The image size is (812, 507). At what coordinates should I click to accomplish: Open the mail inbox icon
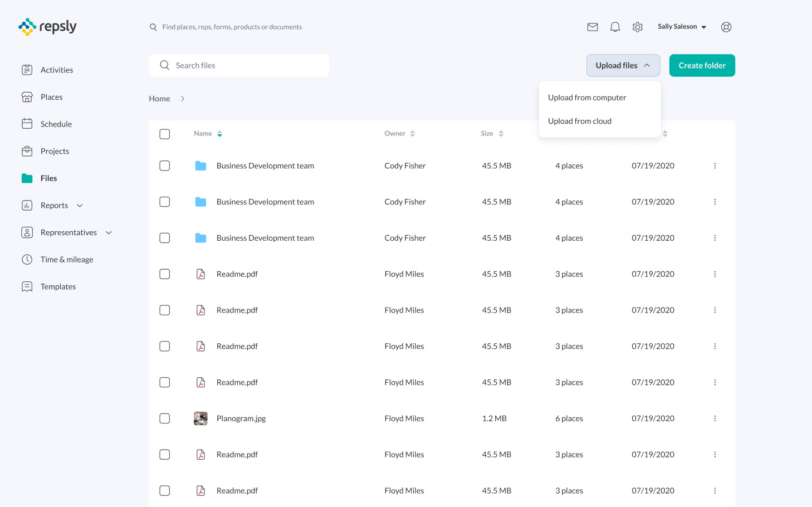(593, 27)
